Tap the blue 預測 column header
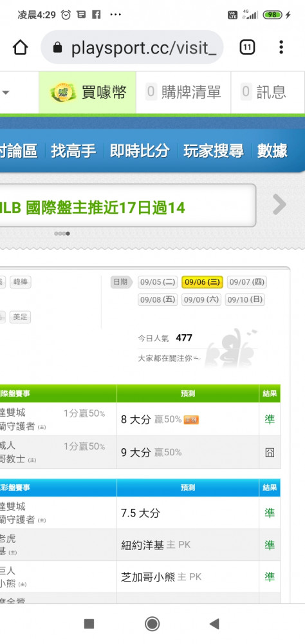The image size is (305, 644). [188, 488]
